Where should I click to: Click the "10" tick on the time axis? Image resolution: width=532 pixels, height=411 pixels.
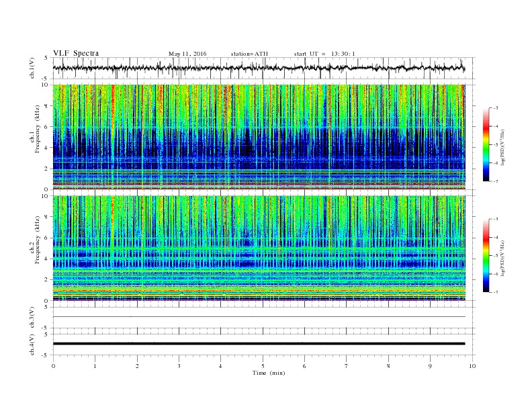(x=472, y=366)
